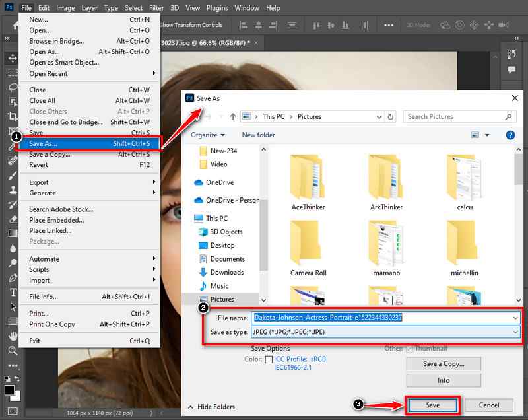
Task: Select the AceThinker folder
Action: tap(308, 182)
